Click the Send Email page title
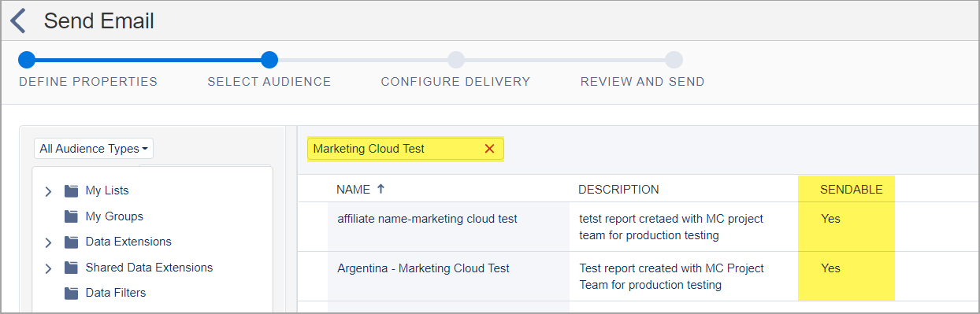Image resolution: width=980 pixels, height=314 pixels. coord(99,21)
